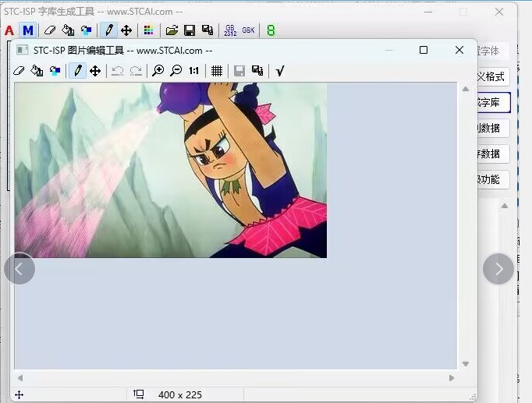
Task: Reset zoom with the 1:1 button
Action: [193, 71]
